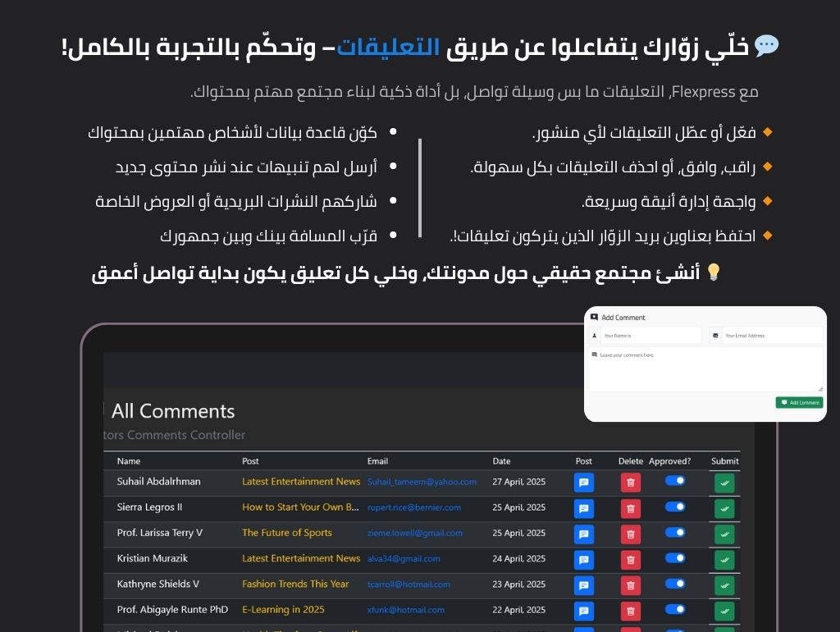This screenshot has width=840, height=632.
Task: Submit Prof. Abigayle Runte PhD's comment with green check
Action: [x=724, y=611]
